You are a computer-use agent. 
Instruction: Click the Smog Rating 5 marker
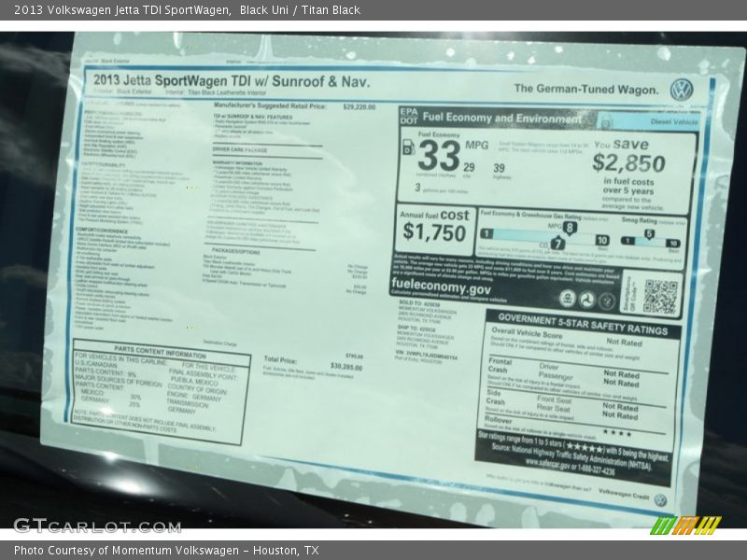[649, 234]
